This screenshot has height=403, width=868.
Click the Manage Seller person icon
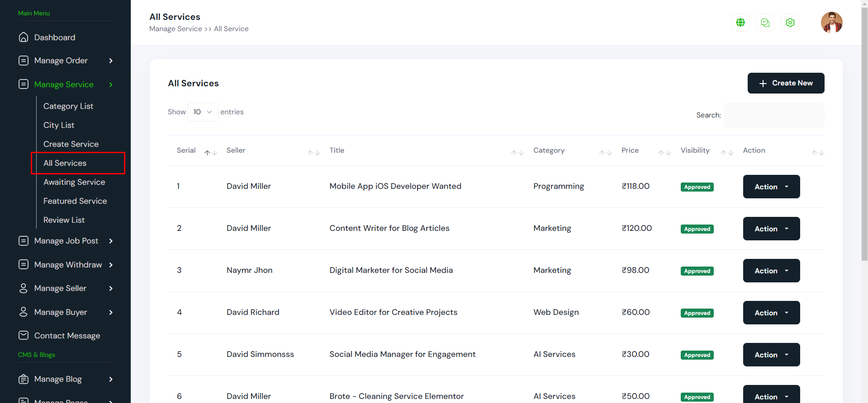24,288
